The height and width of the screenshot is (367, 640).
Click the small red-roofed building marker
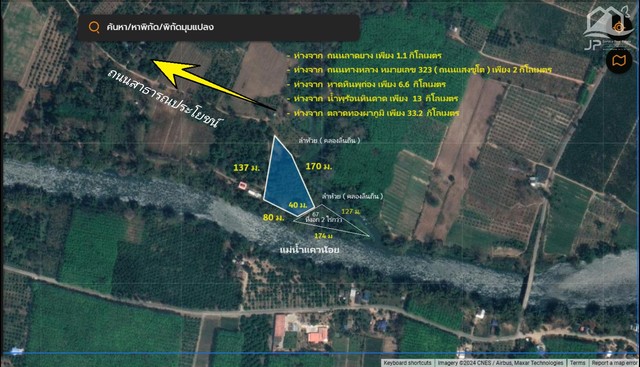click(x=242, y=186)
